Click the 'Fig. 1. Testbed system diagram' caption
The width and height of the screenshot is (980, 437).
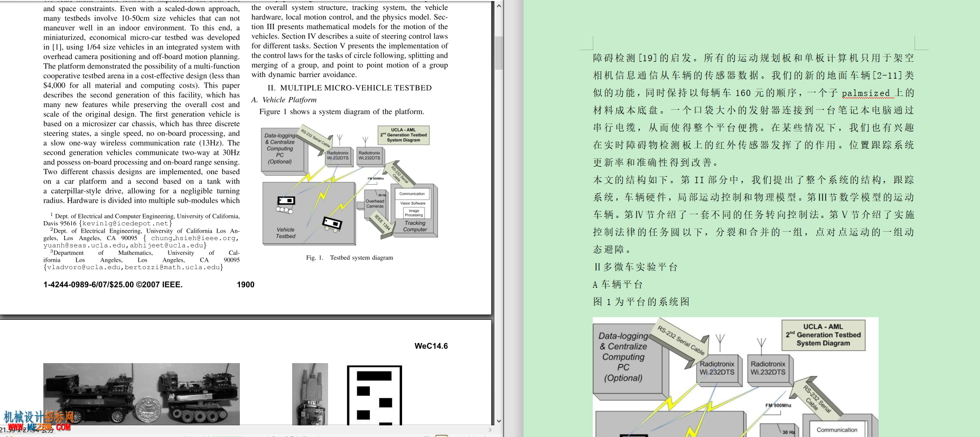pyautogui.click(x=350, y=258)
